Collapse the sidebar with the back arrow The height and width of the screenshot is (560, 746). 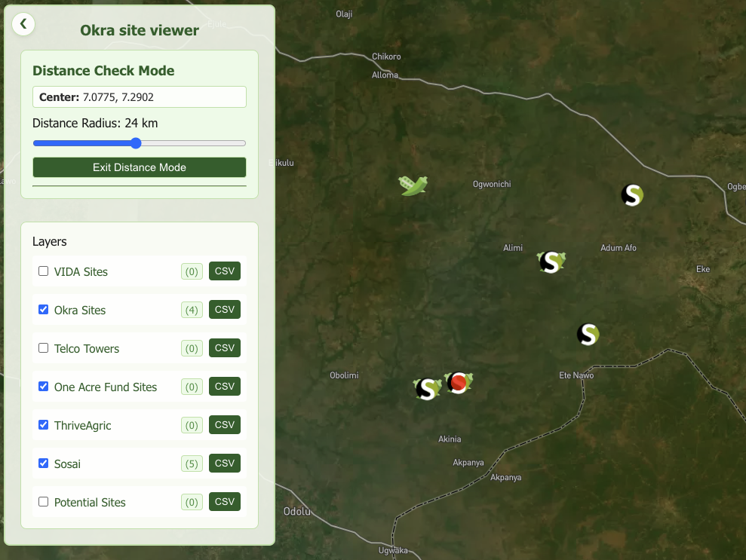[x=23, y=24]
